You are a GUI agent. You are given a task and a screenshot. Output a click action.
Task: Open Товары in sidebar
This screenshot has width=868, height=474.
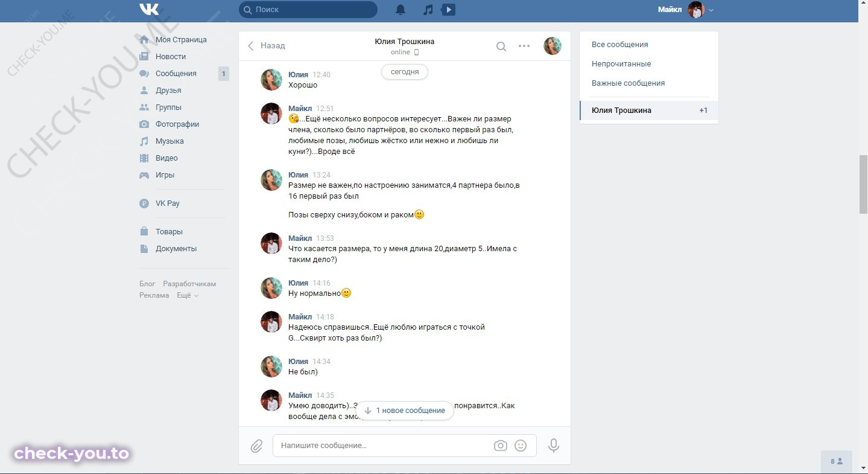point(169,232)
